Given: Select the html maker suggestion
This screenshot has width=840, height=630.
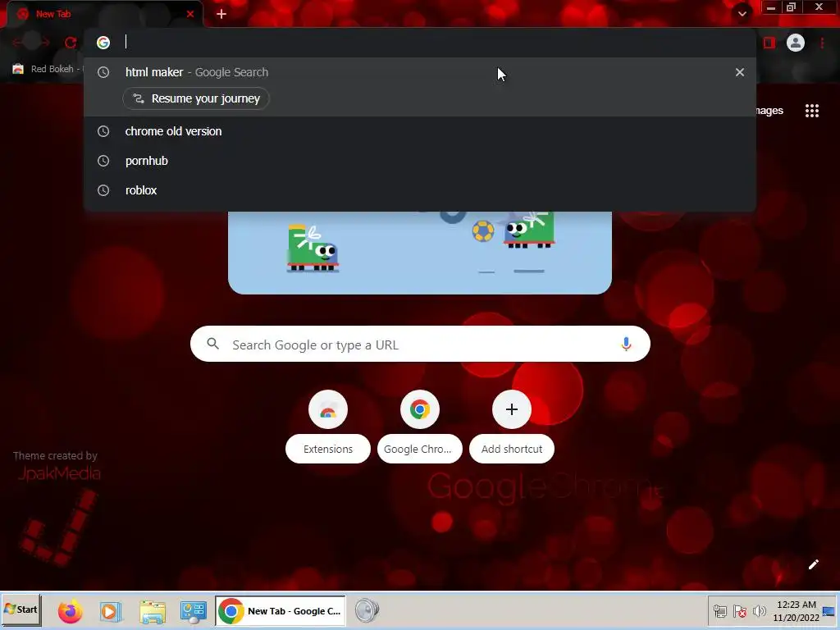Looking at the screenshot, I should pos(419,72).
